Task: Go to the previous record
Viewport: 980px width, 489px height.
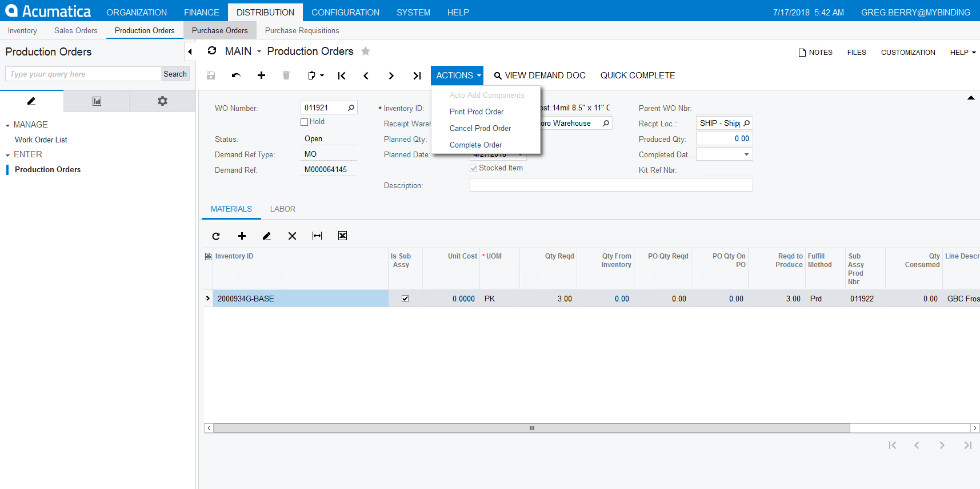Action: point(366,75)
